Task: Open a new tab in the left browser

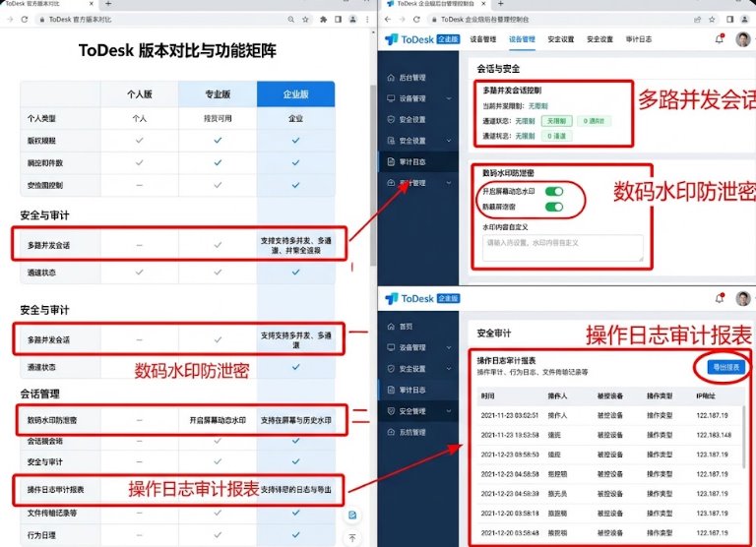Action: (108, 3)
